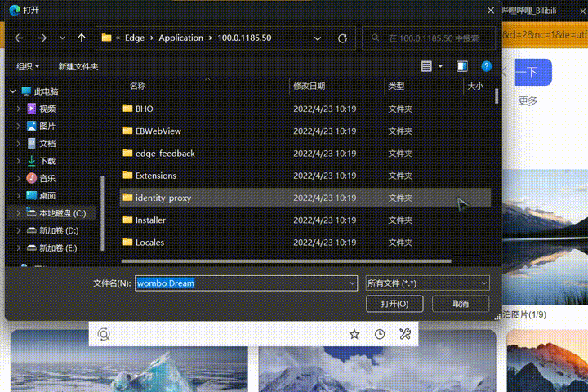588x392 pixels.
Task: Click the view layout options icon
Action: click(x=426, y=66)
